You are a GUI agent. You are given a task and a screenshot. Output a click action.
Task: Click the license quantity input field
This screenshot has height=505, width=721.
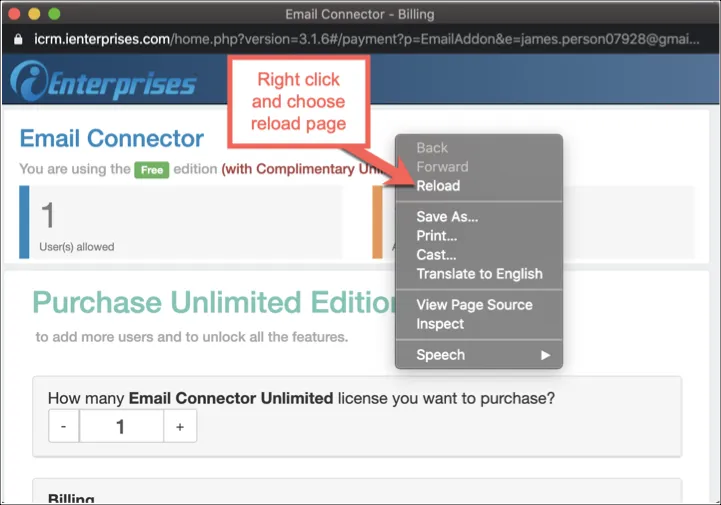point(121,426)
